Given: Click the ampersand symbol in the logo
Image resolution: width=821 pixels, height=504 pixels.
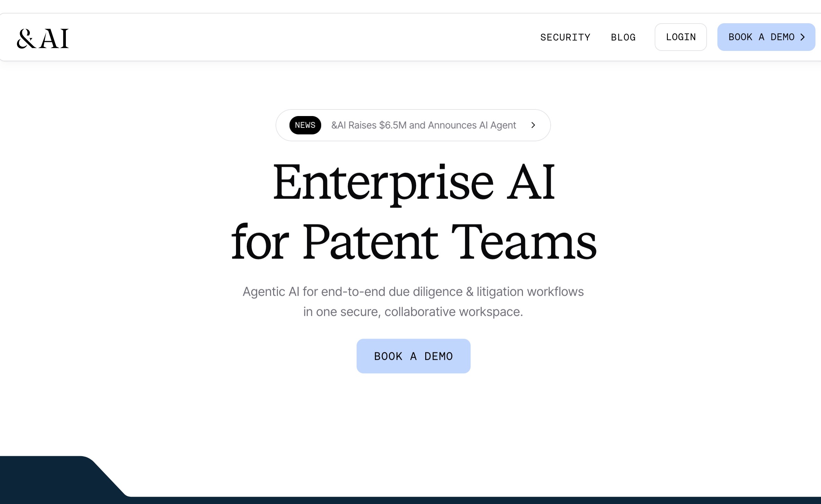Looking at the screenshot, I should [26, 38].
